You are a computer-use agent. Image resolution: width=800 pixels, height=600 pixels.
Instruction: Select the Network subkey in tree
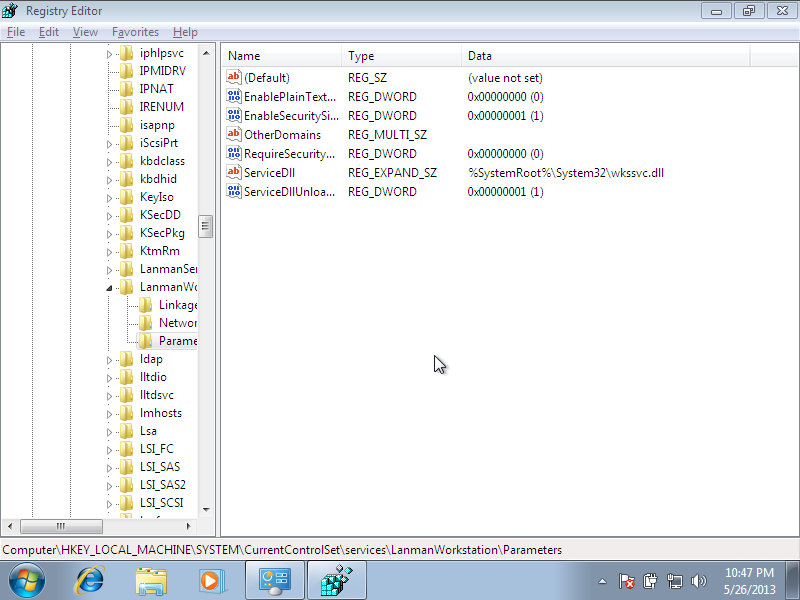tap(178, 323)
